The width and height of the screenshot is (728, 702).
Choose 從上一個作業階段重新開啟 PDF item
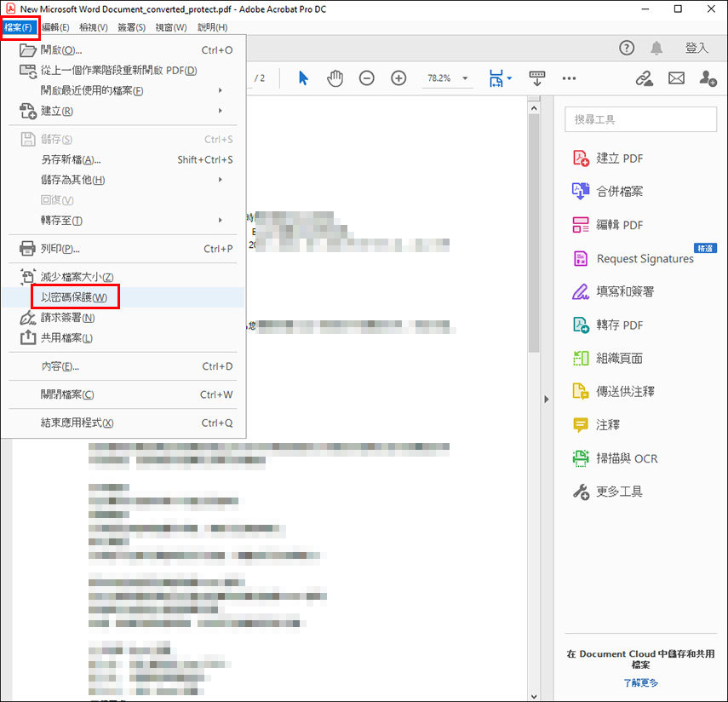click(x=123, y=71)
